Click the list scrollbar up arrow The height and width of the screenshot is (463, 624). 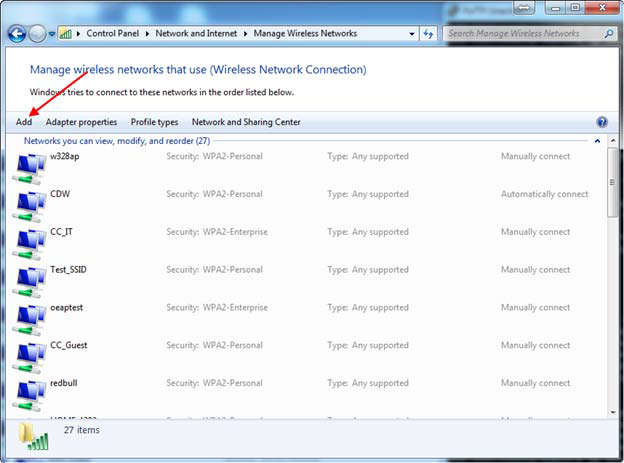pos(613,141)
